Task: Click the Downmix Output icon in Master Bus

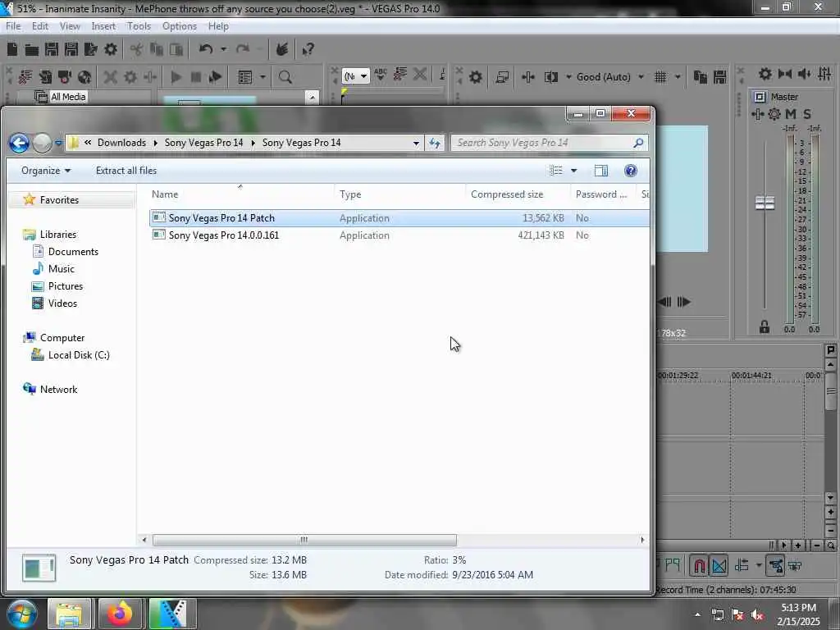Action: click(x=785, y=73)
